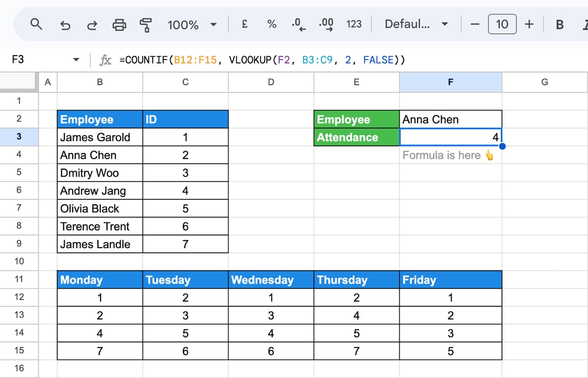The image size is (588, 378).
Task: Open the search menus magnifier icon
Action: (x=36, y=25)
